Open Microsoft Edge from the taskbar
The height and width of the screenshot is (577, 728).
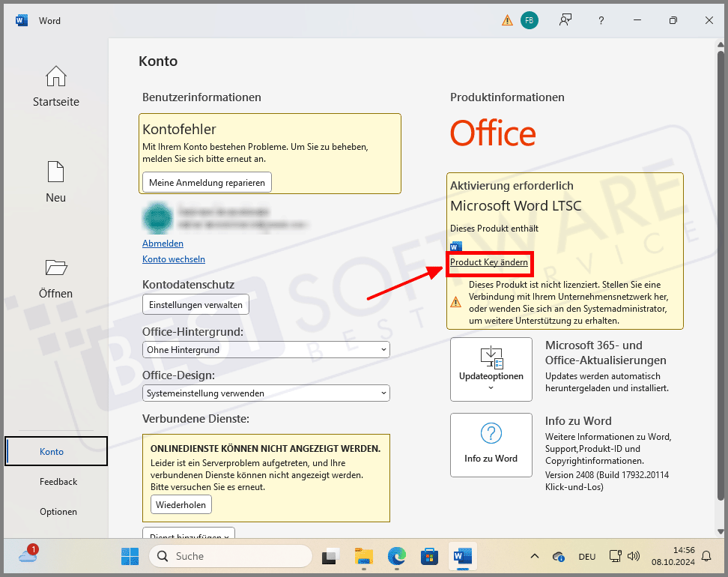coord(396,556)
